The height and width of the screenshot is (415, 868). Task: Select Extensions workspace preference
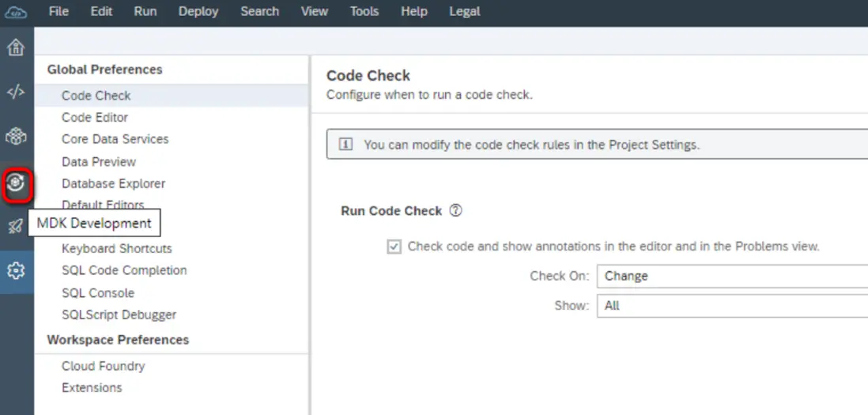pyautogui.click(x=92, y=387)
